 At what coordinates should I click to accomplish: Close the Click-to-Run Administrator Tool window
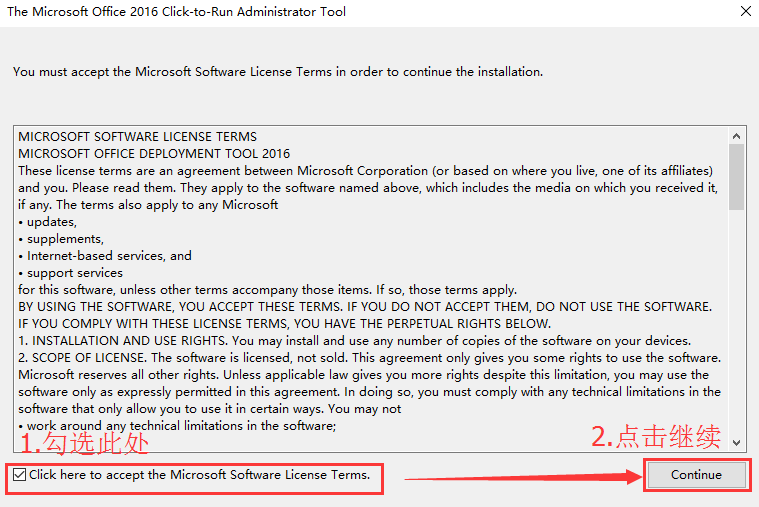745,12
